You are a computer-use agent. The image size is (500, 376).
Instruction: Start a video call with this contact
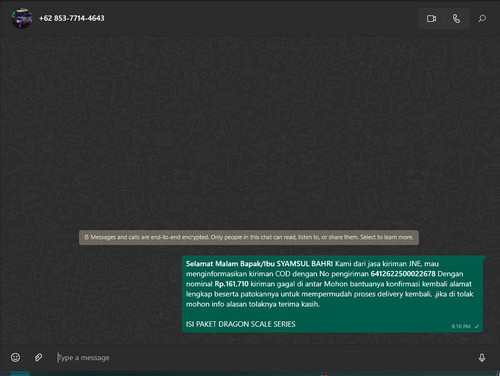click(431, 19)
